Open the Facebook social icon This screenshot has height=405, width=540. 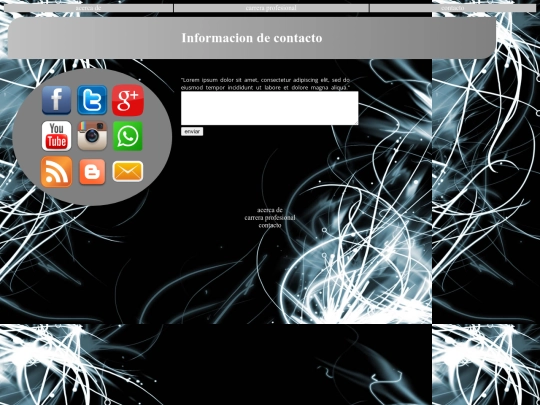[x=56, y=100]
